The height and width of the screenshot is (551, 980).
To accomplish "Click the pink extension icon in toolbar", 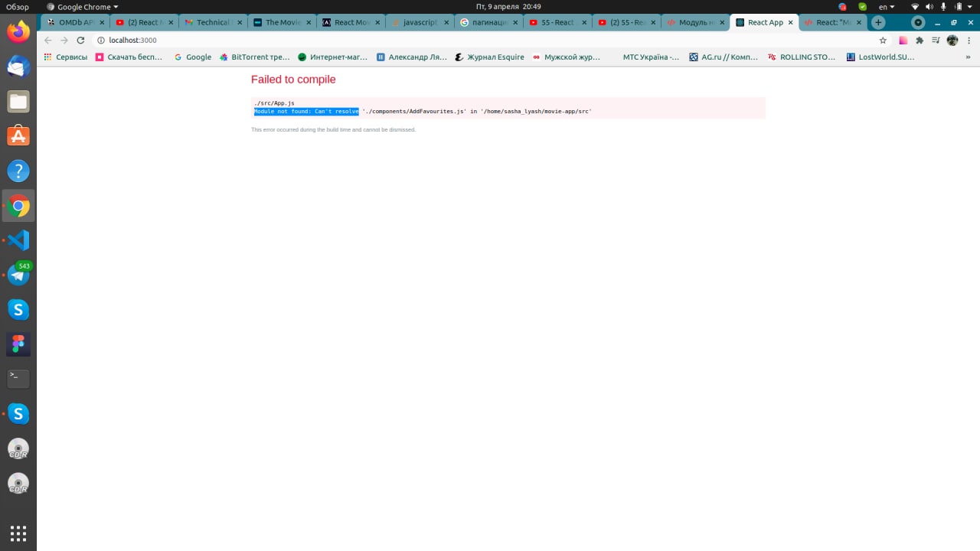I will 903,40.
